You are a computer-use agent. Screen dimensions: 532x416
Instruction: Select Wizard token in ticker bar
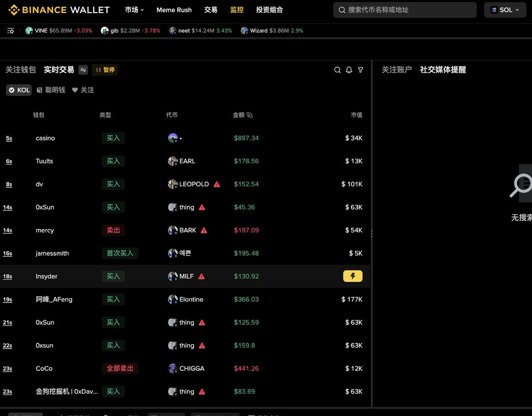point(272,31)
